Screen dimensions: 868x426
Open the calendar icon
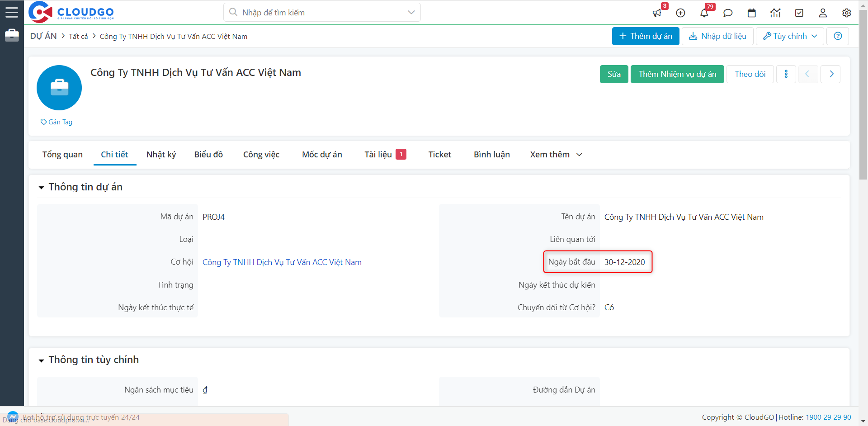point(752,13)
